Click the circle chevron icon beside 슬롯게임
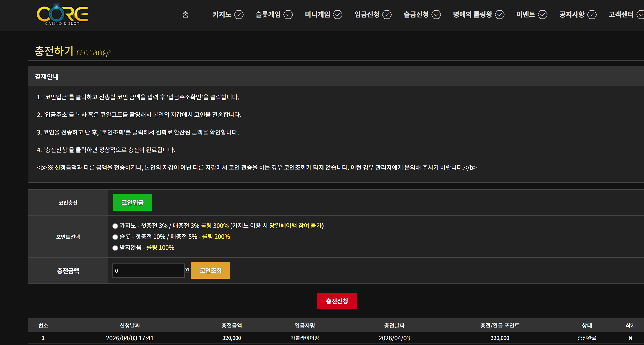The height and width of the screenshot is (345, 644). point(288,15)
